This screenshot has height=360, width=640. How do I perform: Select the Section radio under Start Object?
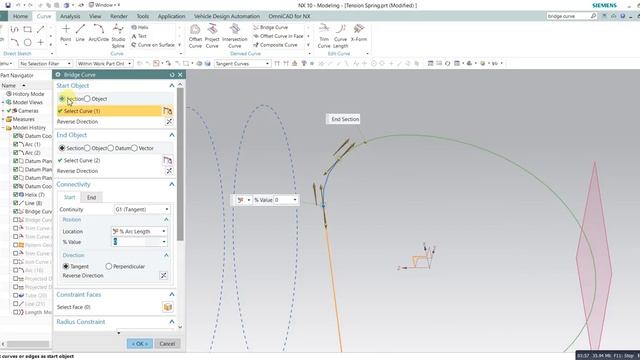tap(62, 99)
